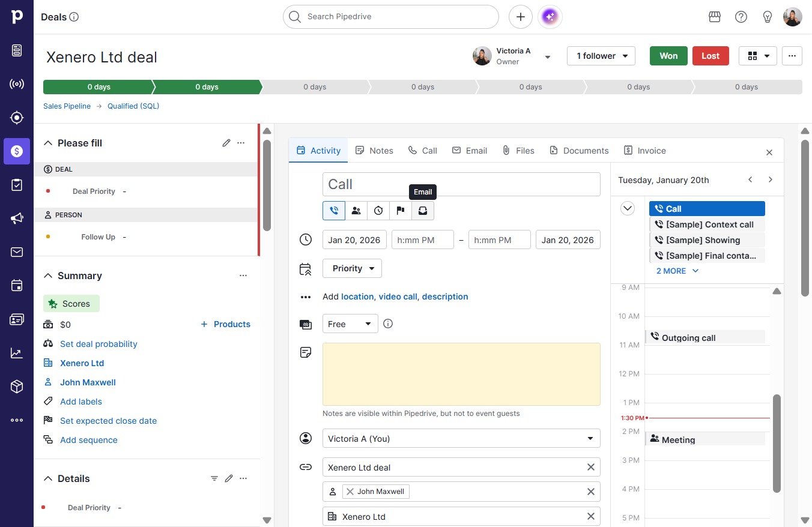This screenshot has width=812, height=527.
Task: Click the Deals info icon
Action: [74, 17]
